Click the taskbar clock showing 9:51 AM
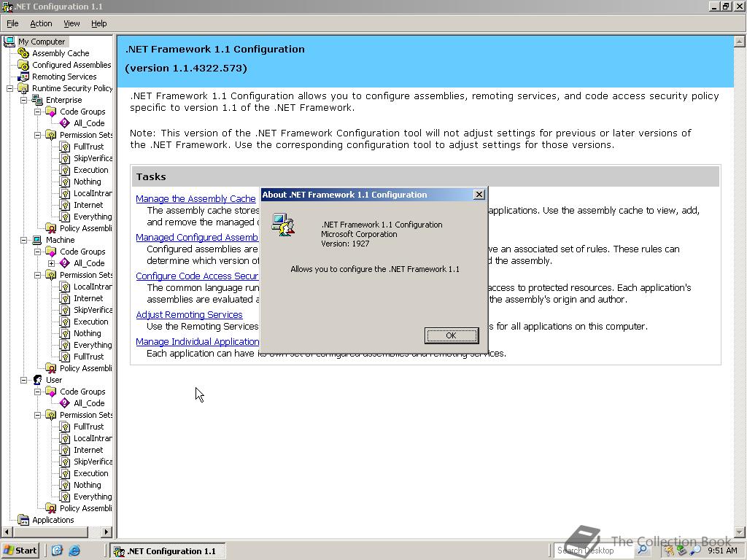747x560 pixels. pyautogui.click(x=722, y=551)
